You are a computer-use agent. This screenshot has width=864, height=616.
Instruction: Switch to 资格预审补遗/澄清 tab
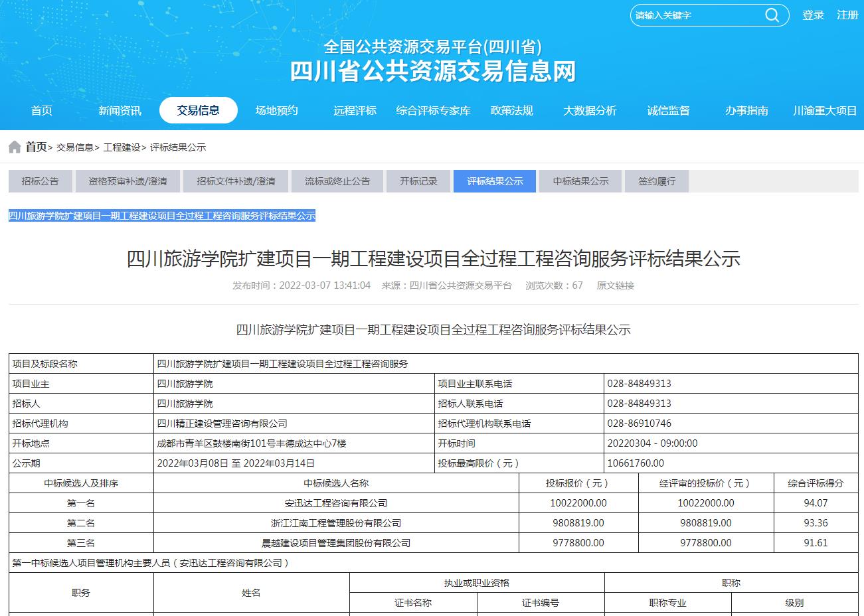coord(128,181)
